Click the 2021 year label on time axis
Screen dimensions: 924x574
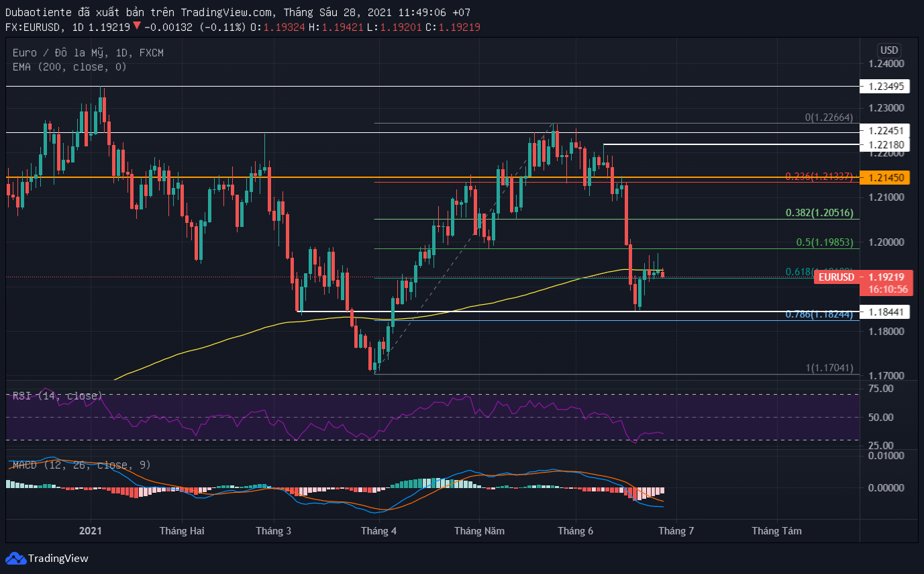coord(91,530)
